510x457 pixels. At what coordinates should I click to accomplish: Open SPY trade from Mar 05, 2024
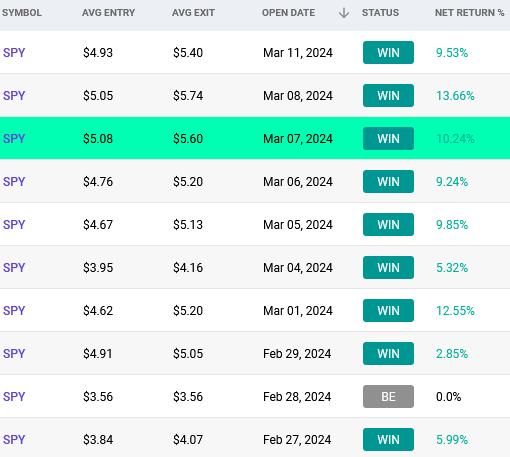coord(14,225)
